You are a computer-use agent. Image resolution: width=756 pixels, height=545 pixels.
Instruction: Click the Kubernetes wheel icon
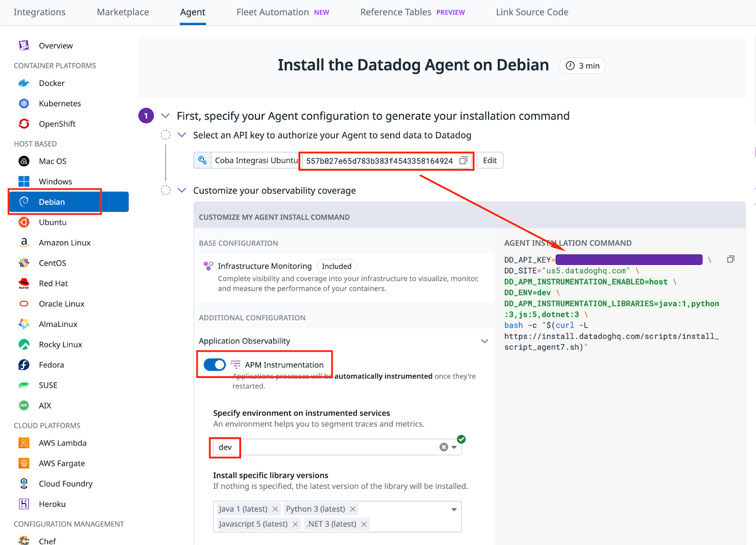coord(24,103)
